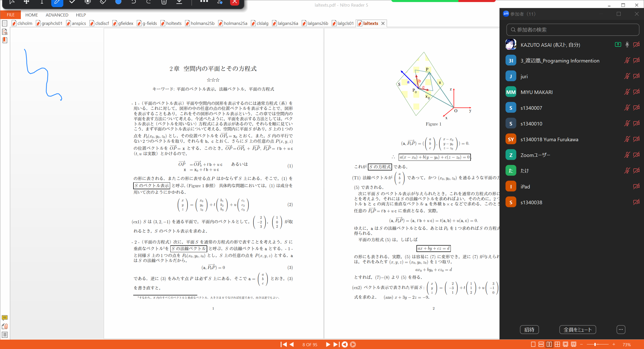The width and height of the screenshot is (644, 349).
Task: Save annotations with the download icon
Action: (x=179, y=2)
